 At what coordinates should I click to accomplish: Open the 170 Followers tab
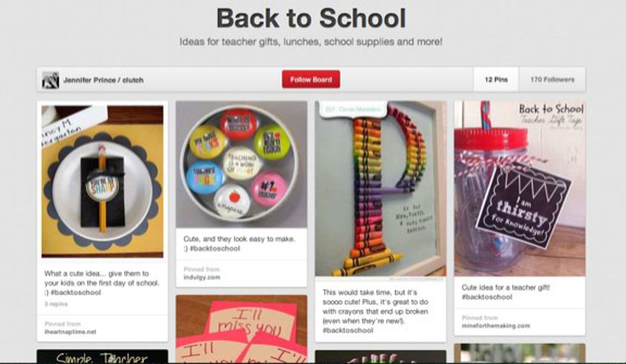(x=552, y=79)
